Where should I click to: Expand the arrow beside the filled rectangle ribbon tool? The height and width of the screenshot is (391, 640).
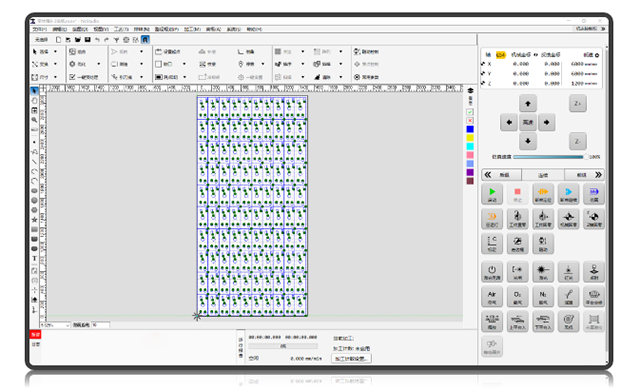[184, 77]
